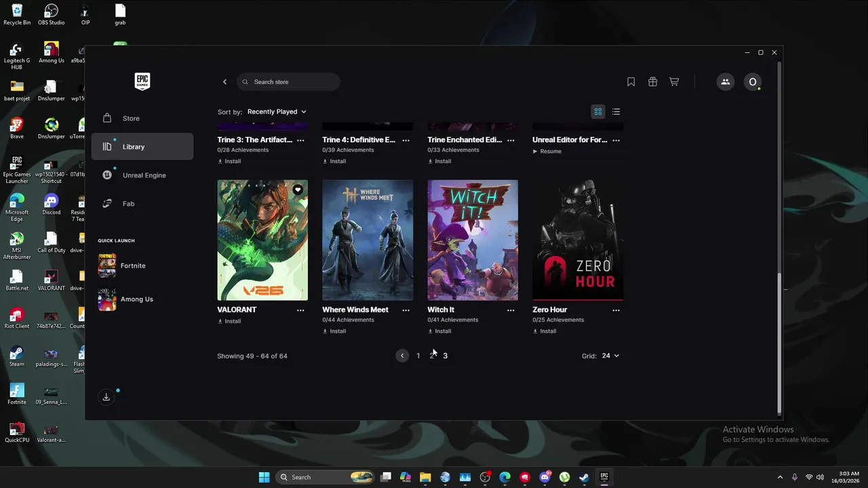Open OBS Studio desktop icon
The image size is (868, 488).
(x=52, y=15)
